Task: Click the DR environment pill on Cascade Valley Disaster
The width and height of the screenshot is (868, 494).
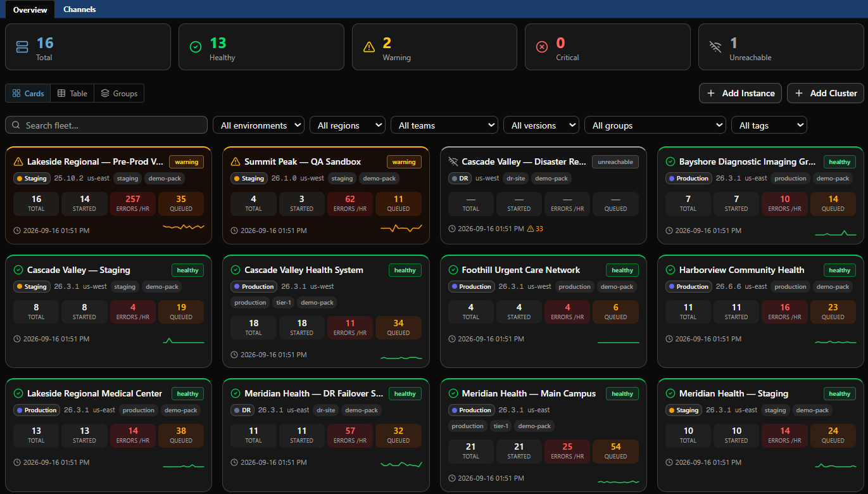Action: (460, 179)
